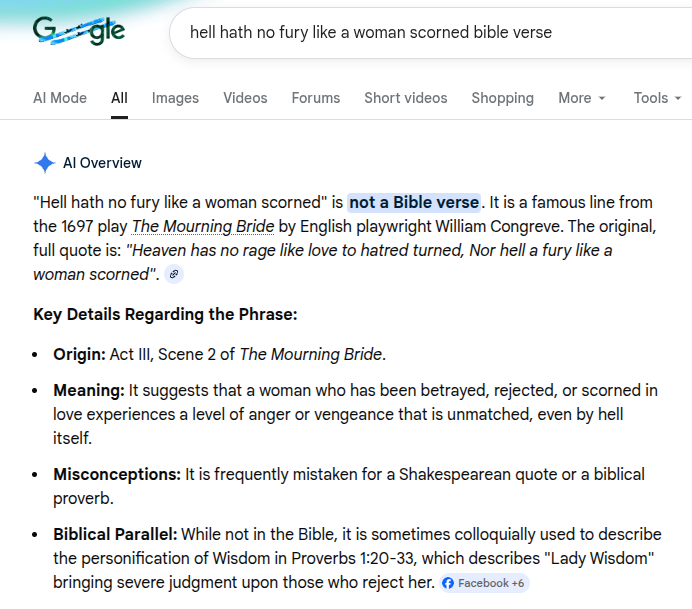Open the Shopping tab

pos(502,98)
